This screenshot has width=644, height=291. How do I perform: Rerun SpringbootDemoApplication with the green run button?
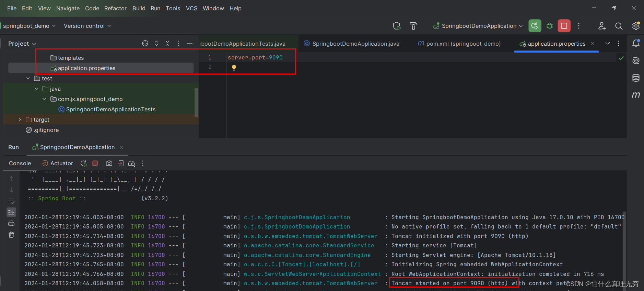pos(535,26)
